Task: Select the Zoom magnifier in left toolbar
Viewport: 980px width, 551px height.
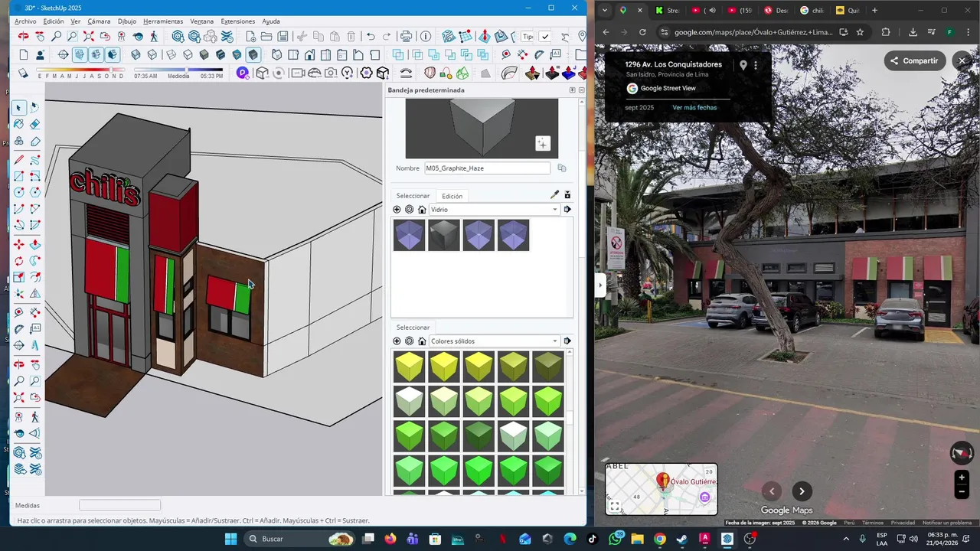Action: click(x=19, y=381)
